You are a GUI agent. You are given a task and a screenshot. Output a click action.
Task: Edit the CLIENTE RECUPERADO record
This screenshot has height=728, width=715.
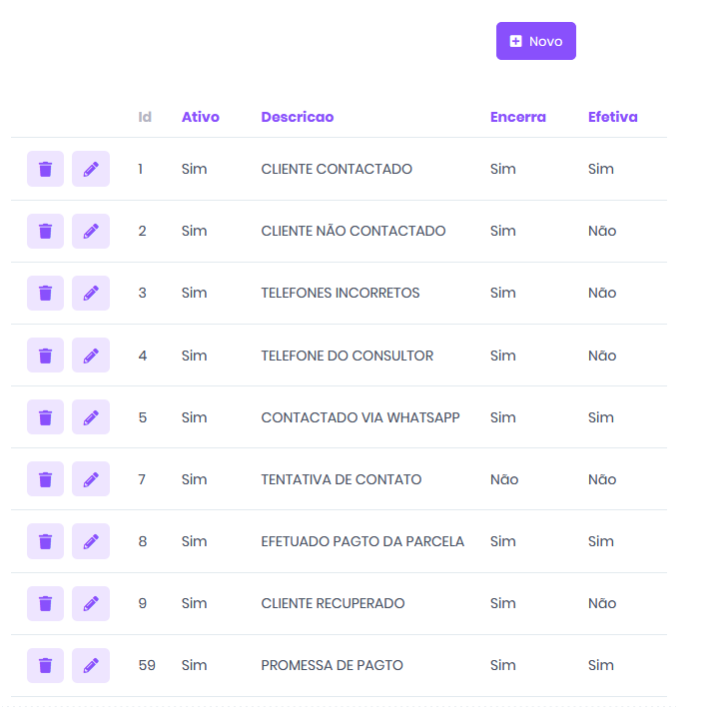pos(91,603)
